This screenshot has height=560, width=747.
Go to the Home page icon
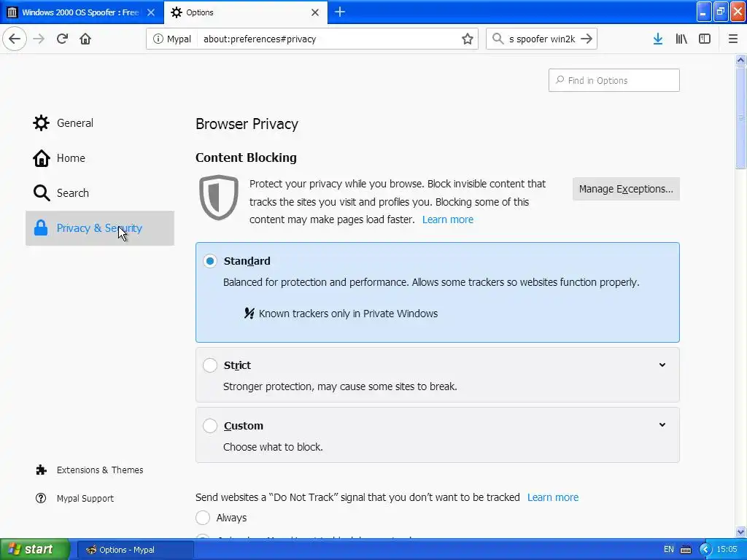[85, 39]
